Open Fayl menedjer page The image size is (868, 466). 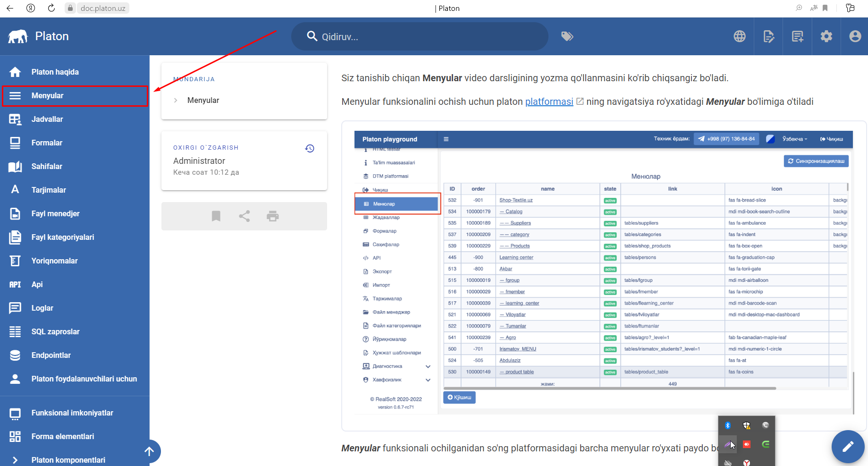pyautogui.click(x=75, y=213)
